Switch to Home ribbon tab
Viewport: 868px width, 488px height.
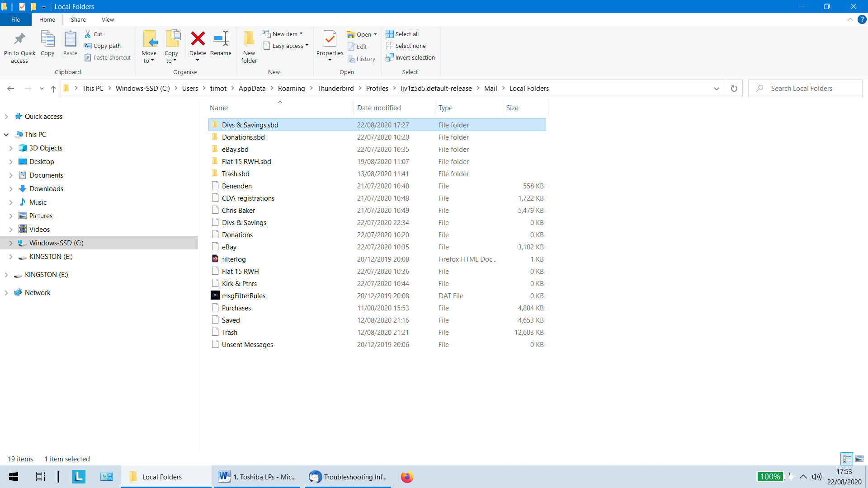click(47, 19)
